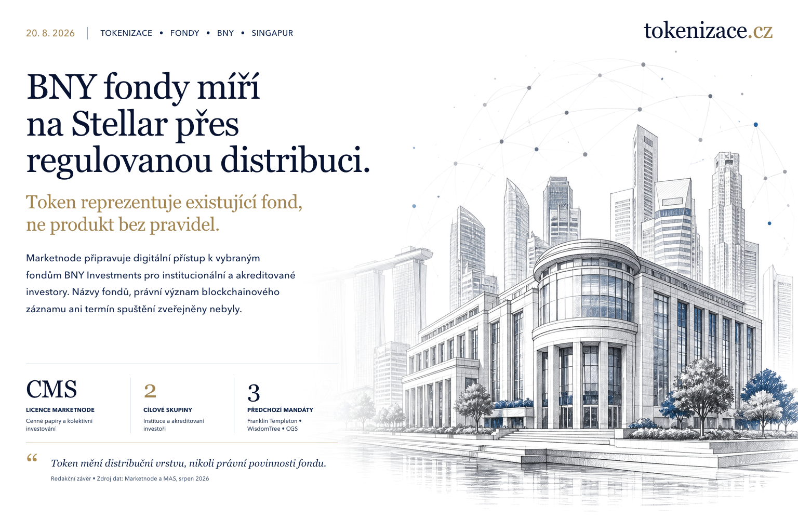The image size is (798, 532).
Task: Click paragraph starting 'Marketnode připravuje digitální'
Action: (161, 283)
